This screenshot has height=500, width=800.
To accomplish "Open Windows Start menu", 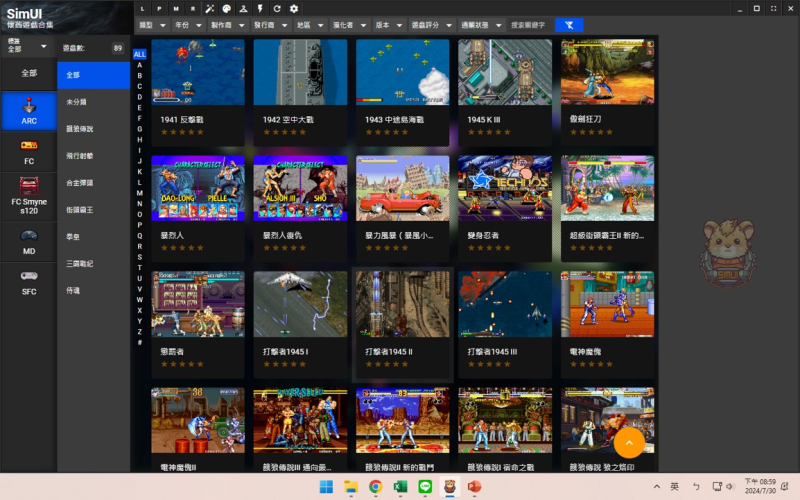I will (x=326, y=487).
